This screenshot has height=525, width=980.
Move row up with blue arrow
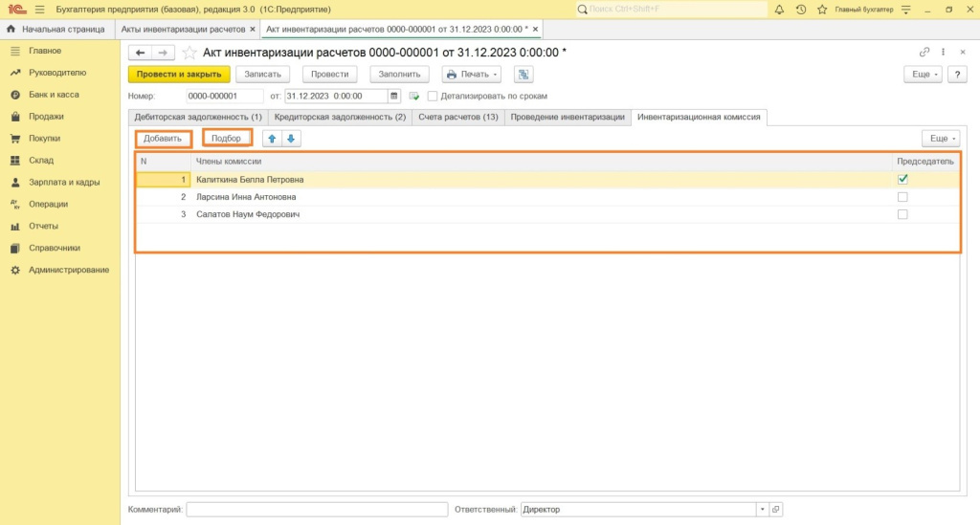(x=272, y=139)
